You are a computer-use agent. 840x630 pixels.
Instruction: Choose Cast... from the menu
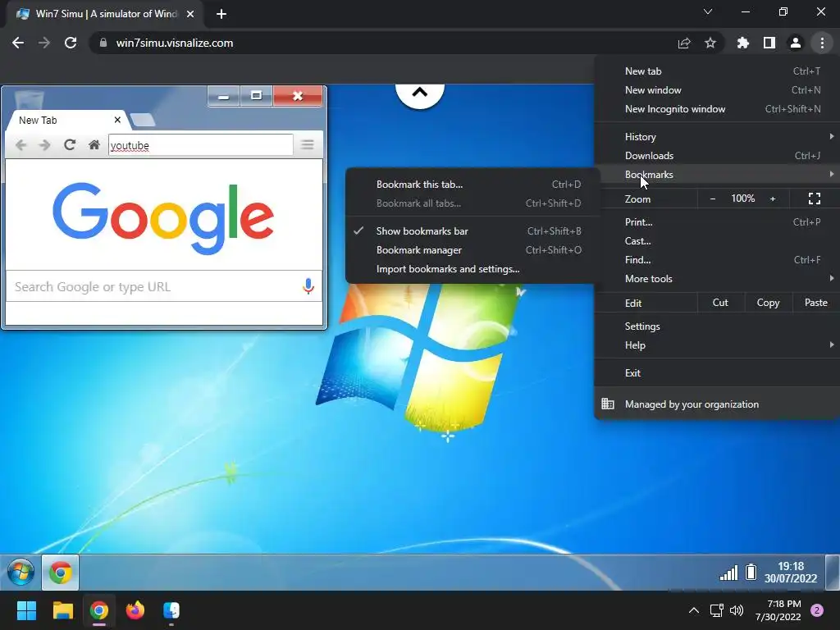(717, 240)
